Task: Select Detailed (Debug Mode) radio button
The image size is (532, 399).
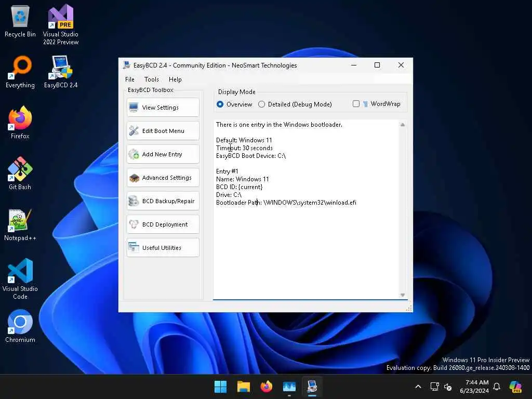Action: pyautogui.click(x=295, y=104)
